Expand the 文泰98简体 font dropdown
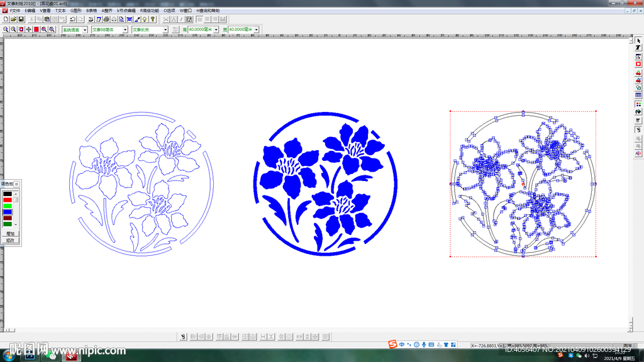The height and width of the screenshot is (362, 644). pyautogui.click(x=125, y=30)
